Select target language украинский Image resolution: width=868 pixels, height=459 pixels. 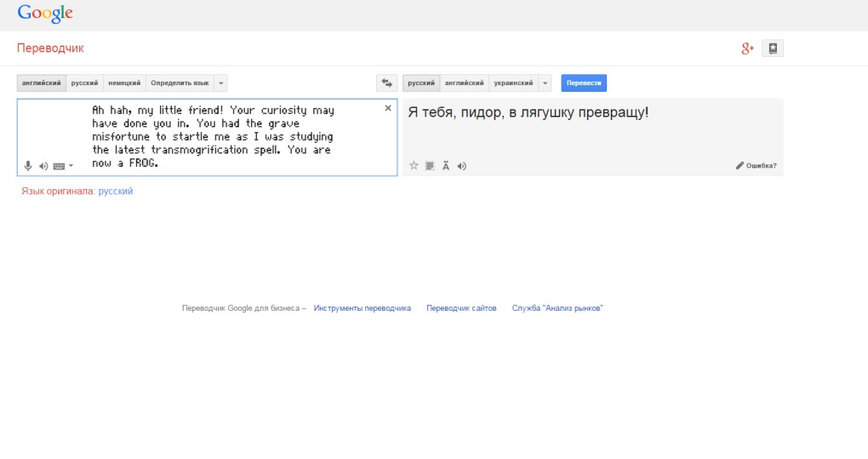[514, 83]
